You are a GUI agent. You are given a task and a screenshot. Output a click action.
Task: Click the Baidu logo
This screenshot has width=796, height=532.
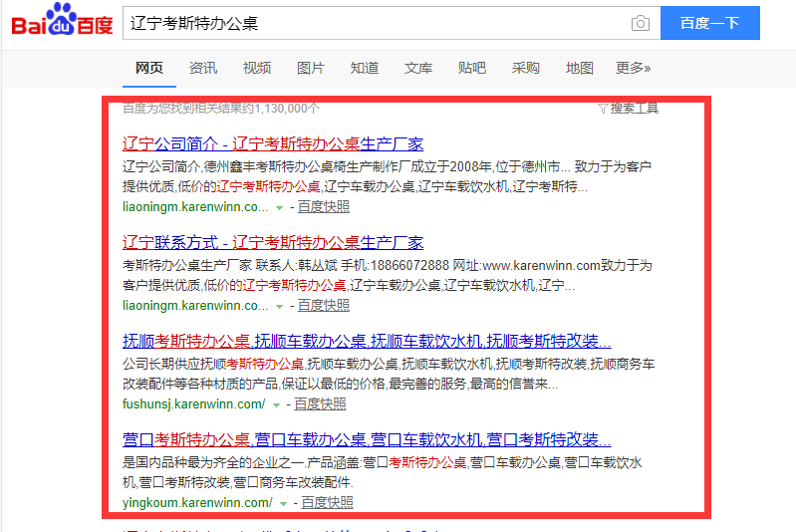(x=62, y=21)
